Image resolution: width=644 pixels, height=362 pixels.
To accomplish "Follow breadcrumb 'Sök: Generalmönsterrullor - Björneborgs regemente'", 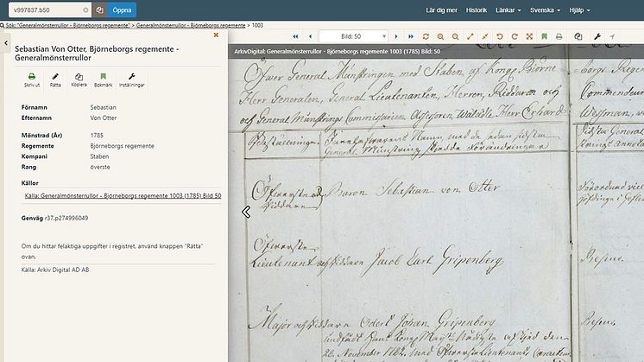I will [68, 25].
